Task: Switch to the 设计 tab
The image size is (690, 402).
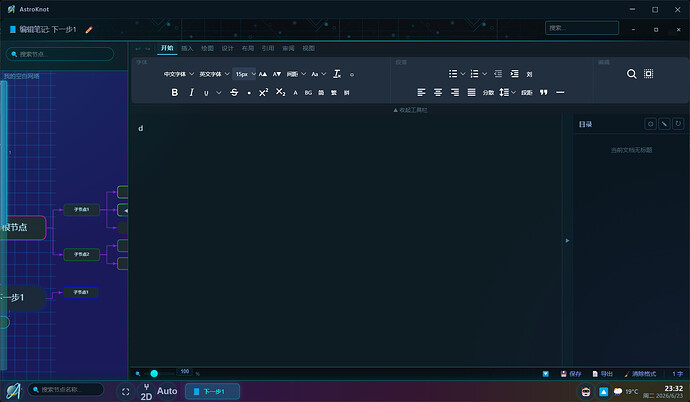Action: pos(228,48)
